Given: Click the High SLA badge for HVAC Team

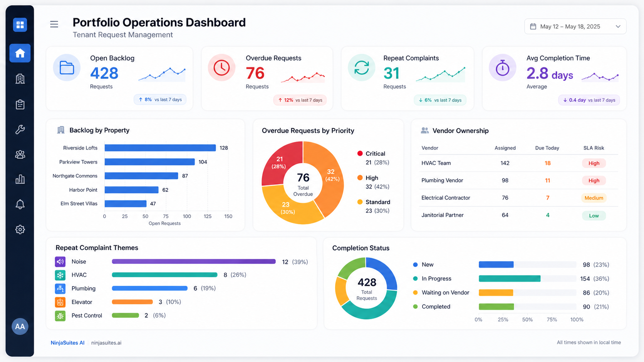Looking at the screenshot, I should tap(594, 163).
